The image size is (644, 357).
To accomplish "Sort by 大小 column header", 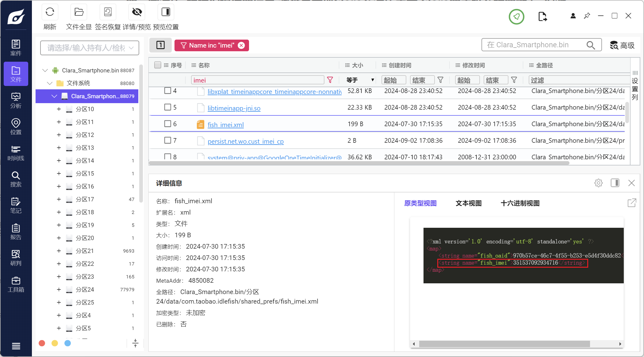I will pos(357,65).
